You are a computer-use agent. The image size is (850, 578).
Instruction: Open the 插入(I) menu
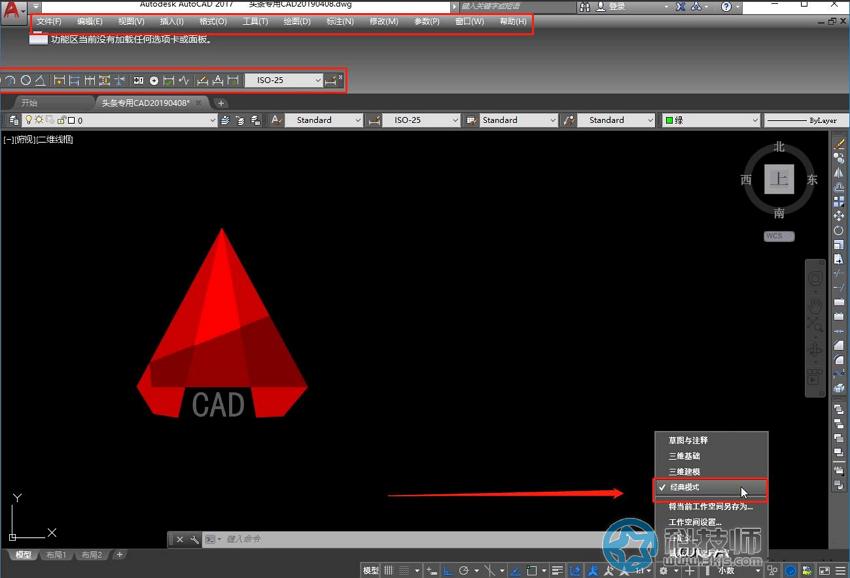pos(172,22)
